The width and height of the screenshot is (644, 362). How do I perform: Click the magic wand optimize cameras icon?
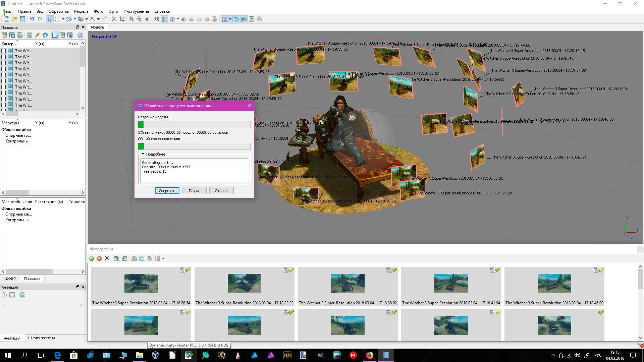coord(37,35)
